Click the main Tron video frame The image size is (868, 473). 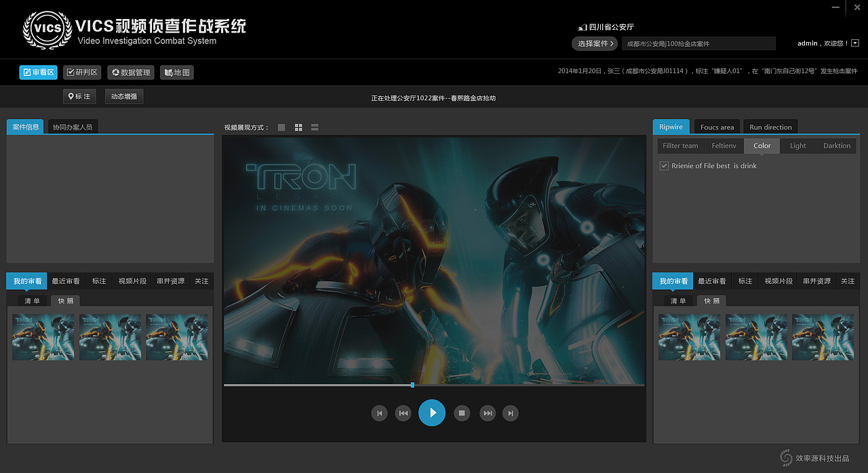pyautogui.click(x=434, y=260)
